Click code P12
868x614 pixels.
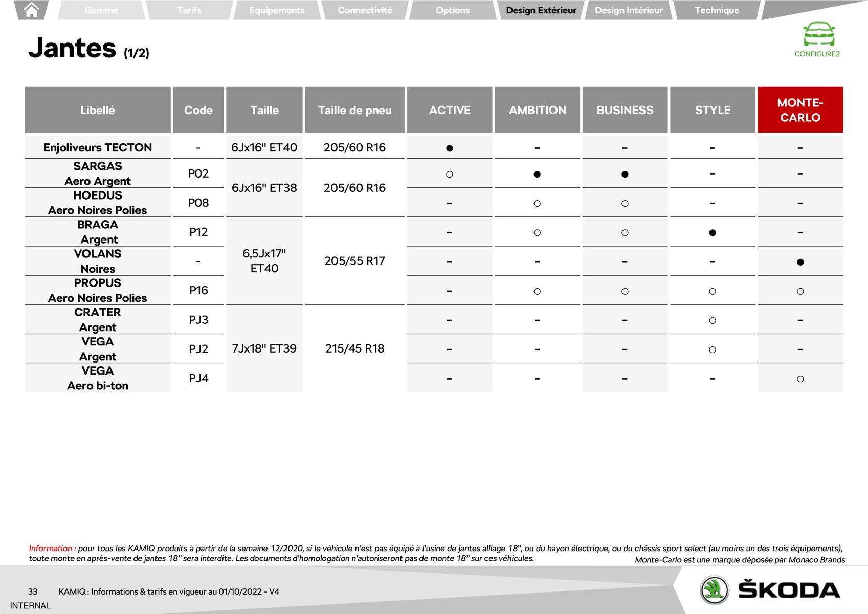coord(198,232)
